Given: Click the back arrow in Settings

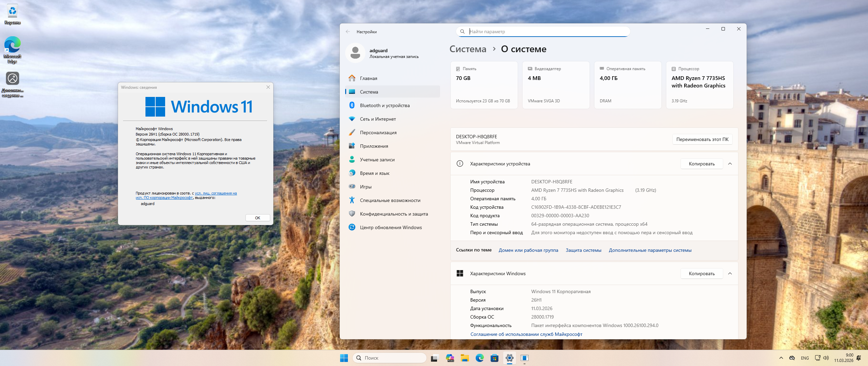Looking at the screenshot, I should pos(348,32).
